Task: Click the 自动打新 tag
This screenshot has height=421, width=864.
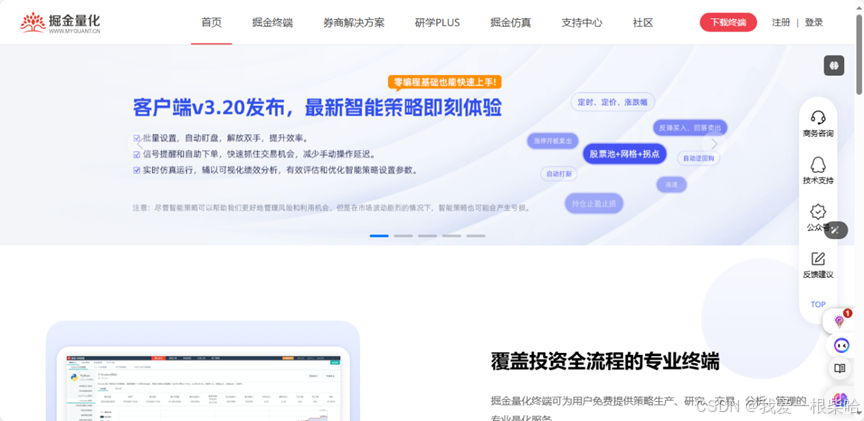Action: (x=559, y=174)
